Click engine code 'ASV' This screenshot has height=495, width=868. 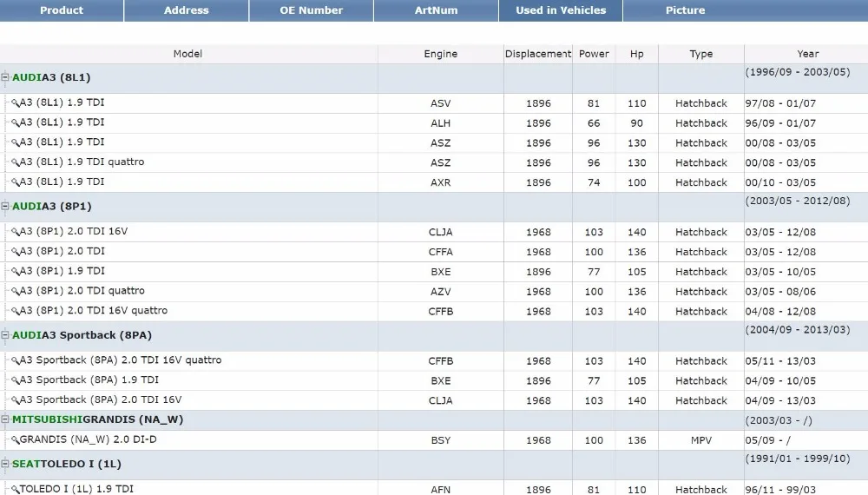(441, 103)
